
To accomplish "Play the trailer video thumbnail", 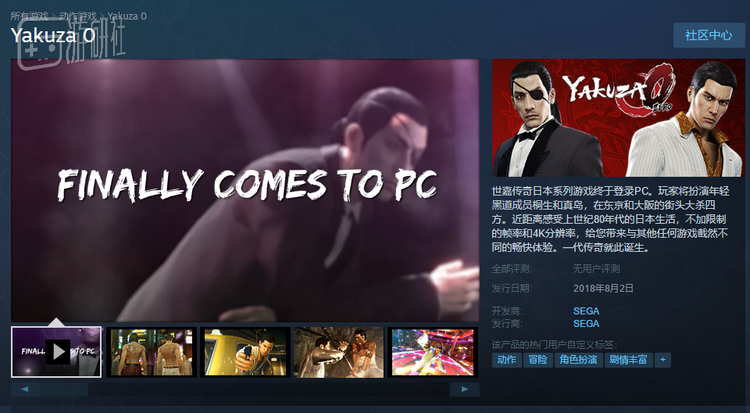I will tap(56, 352).
